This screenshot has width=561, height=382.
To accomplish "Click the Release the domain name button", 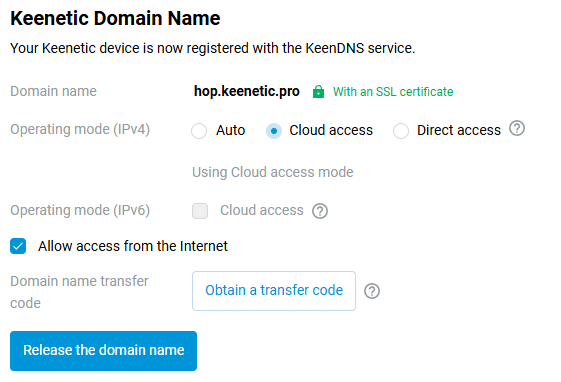I will (x=103, y=351).
